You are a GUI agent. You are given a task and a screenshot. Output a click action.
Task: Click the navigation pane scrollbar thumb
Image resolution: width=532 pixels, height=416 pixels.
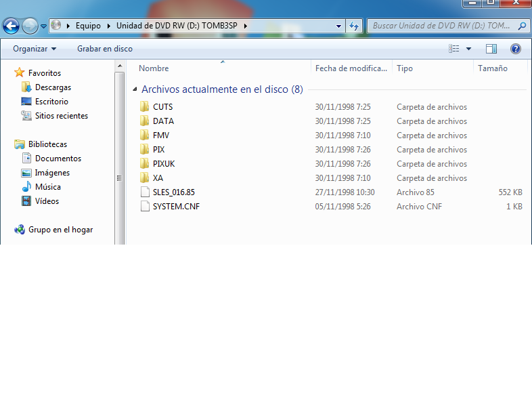point(119,158)
